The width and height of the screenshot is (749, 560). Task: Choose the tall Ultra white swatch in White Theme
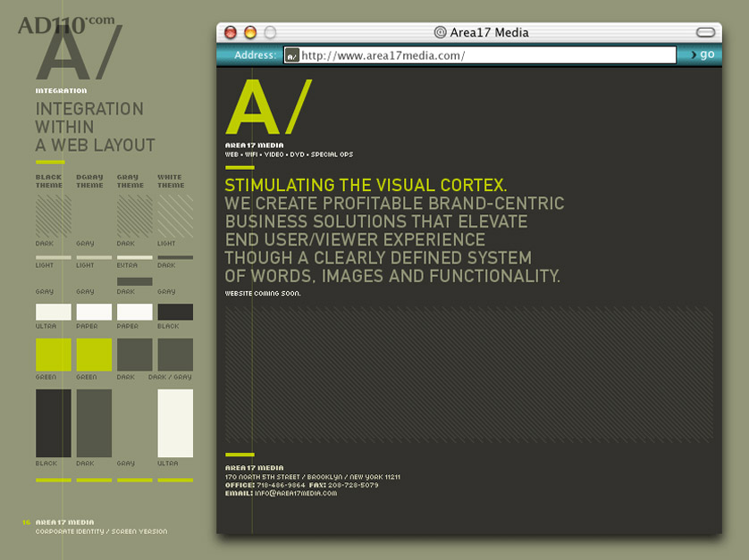[175, 422]
